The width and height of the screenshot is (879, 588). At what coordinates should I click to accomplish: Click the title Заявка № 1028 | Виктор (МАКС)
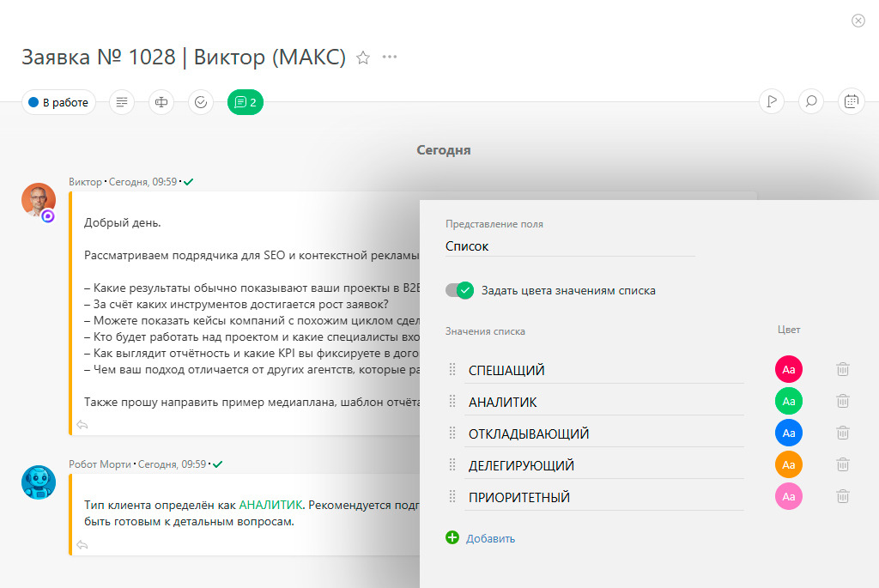click(184, 58)
